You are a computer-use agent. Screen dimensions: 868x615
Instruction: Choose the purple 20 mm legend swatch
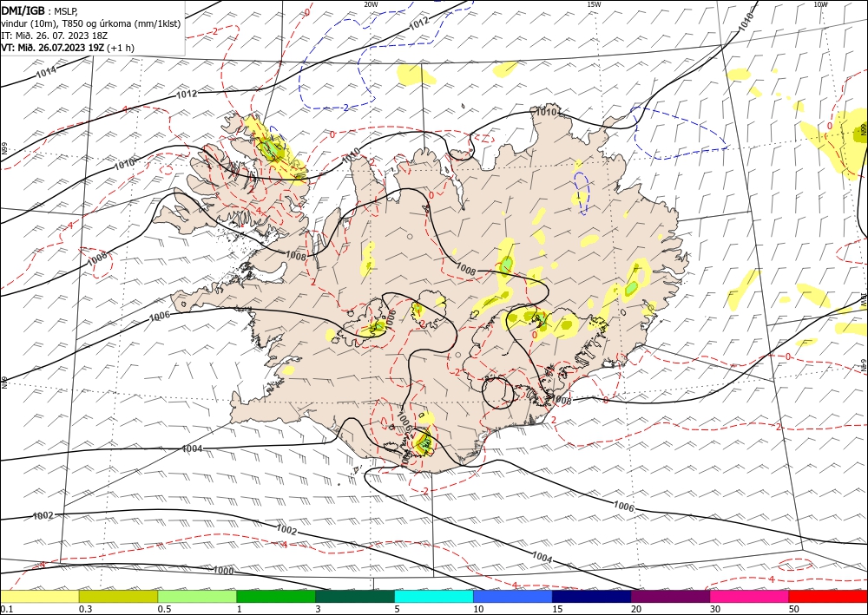click(670, 596)
